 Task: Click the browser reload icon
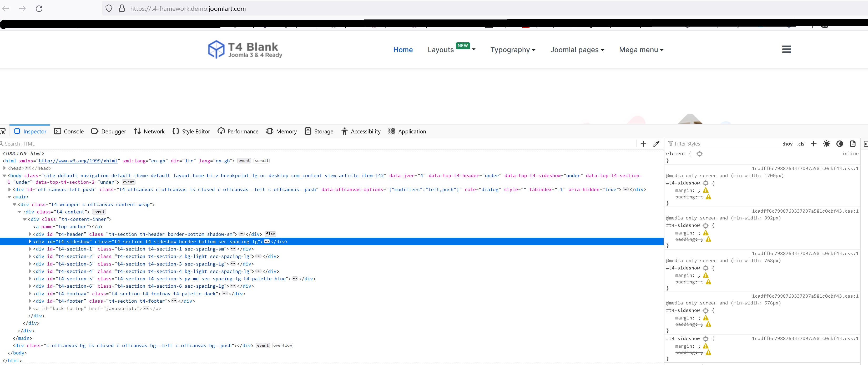[x=39, y=8]
